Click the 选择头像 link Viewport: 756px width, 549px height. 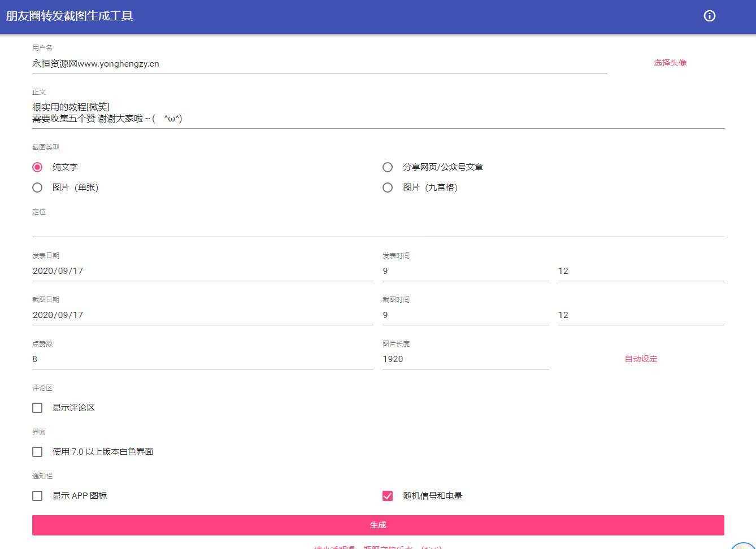(670, 63)
